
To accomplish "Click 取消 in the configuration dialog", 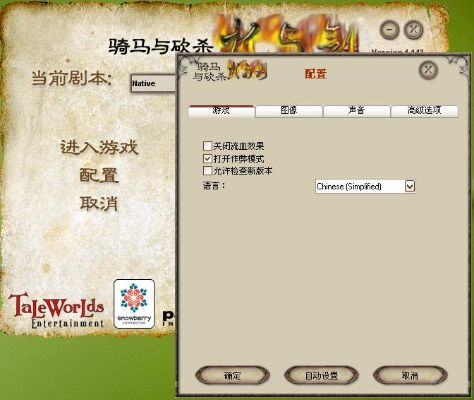I will [410, 376].
